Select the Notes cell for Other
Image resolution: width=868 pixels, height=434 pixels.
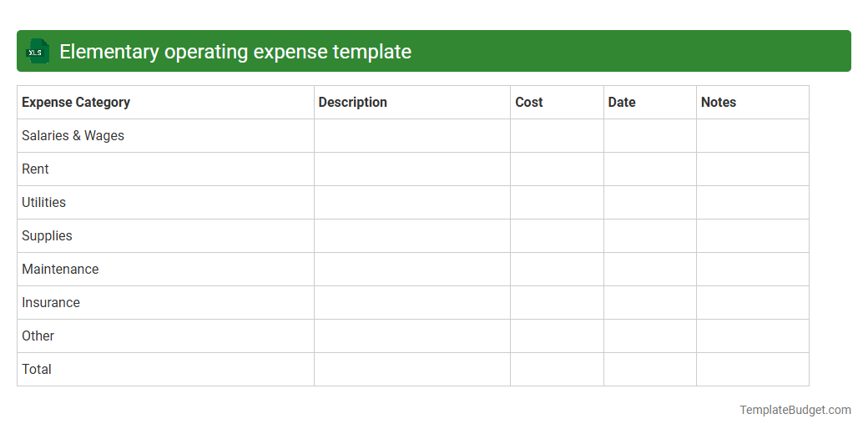(x=753, y=336)
